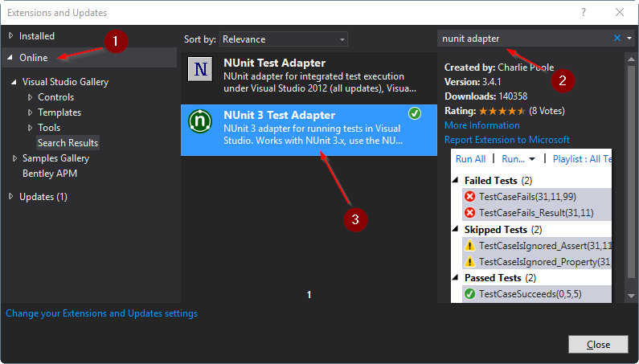This screenshot has height=364, width=639.
Task: Expand the Tools node
Action: [31, 128]
